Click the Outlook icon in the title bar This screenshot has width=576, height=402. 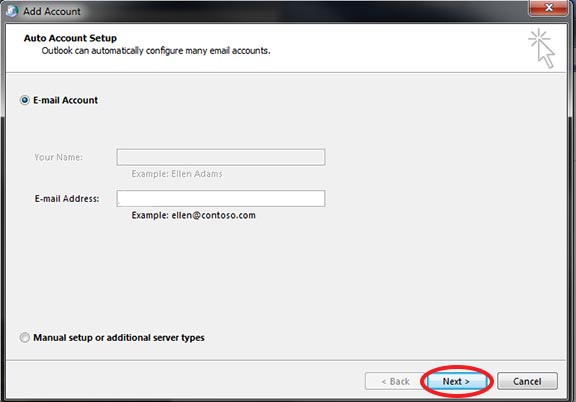tap(12, 11)
